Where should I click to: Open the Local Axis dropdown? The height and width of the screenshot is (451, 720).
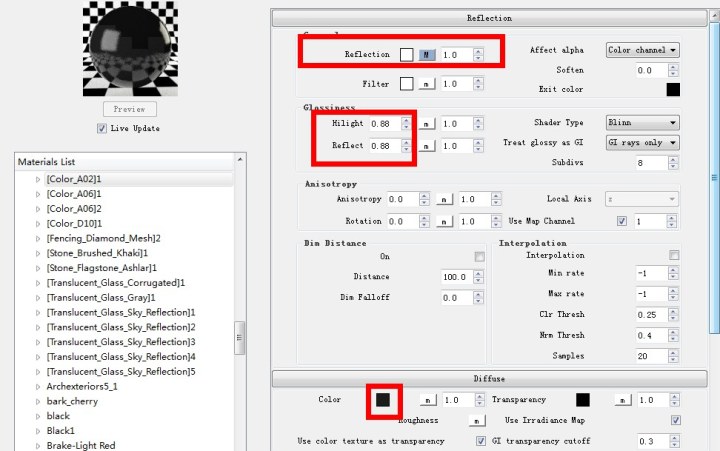[x=641, y=199]
